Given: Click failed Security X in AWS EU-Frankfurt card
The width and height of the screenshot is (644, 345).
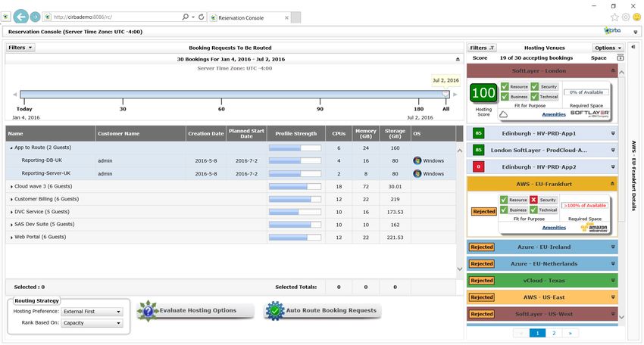Looking at the screenshot, I should coord(533,200).
